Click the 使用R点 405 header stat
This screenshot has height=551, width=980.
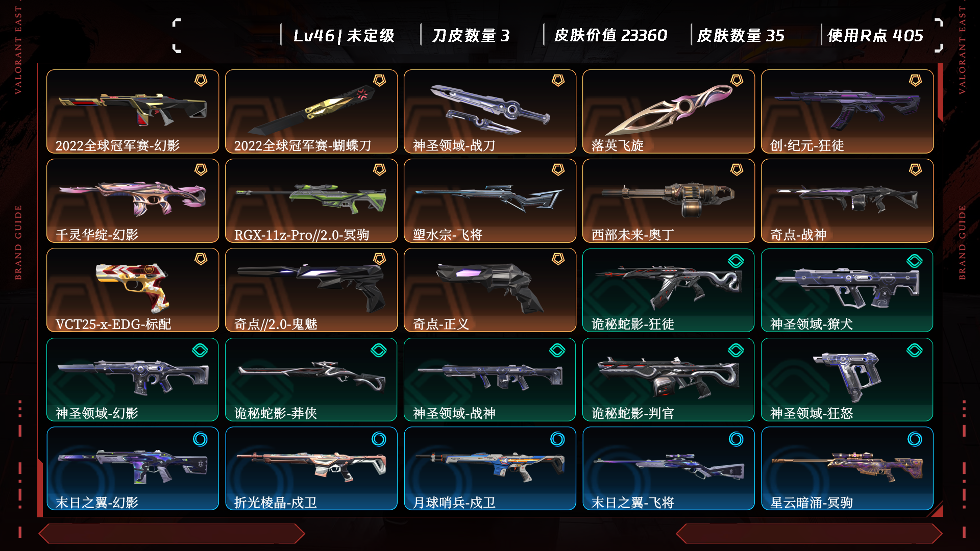pyautogui.click(x=875, y=35)
